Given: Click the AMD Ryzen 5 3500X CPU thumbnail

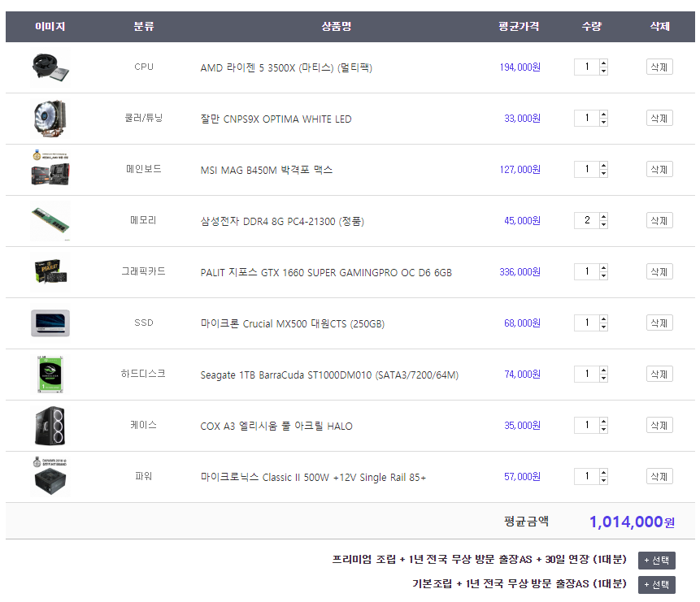Looking at the screenshot, I should click(50, 67).
